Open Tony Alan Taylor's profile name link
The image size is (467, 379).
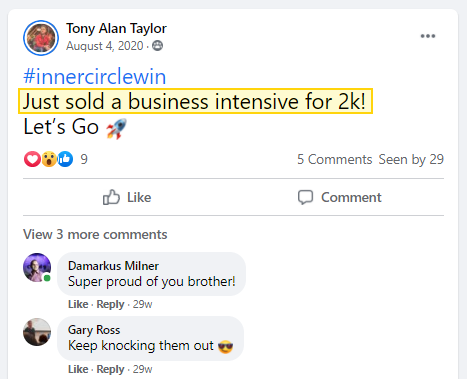(x=116, y=28)
